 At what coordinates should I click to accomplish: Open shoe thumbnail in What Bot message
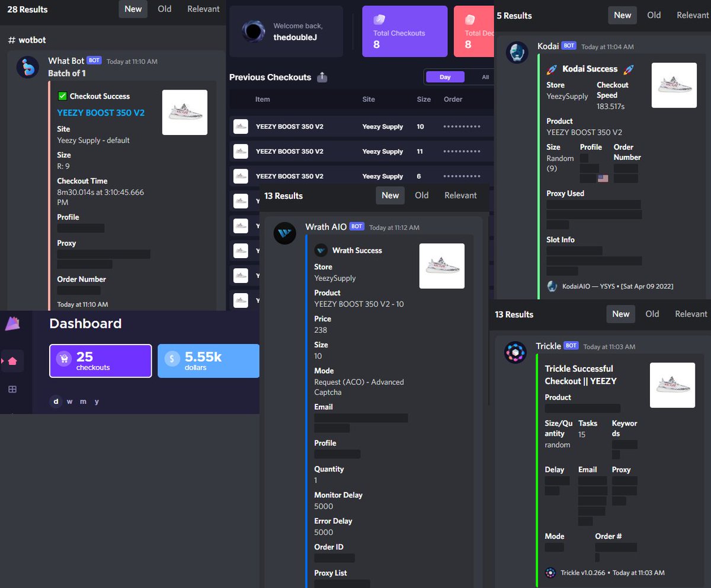pyautogui.click(x=185, y=113)
